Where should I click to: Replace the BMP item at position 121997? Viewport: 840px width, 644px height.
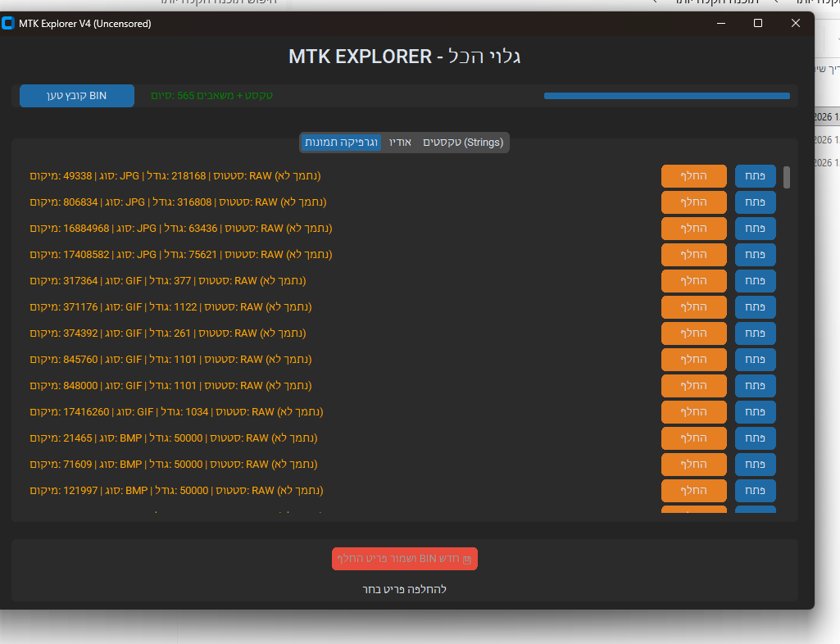click(x=693, y=491)
